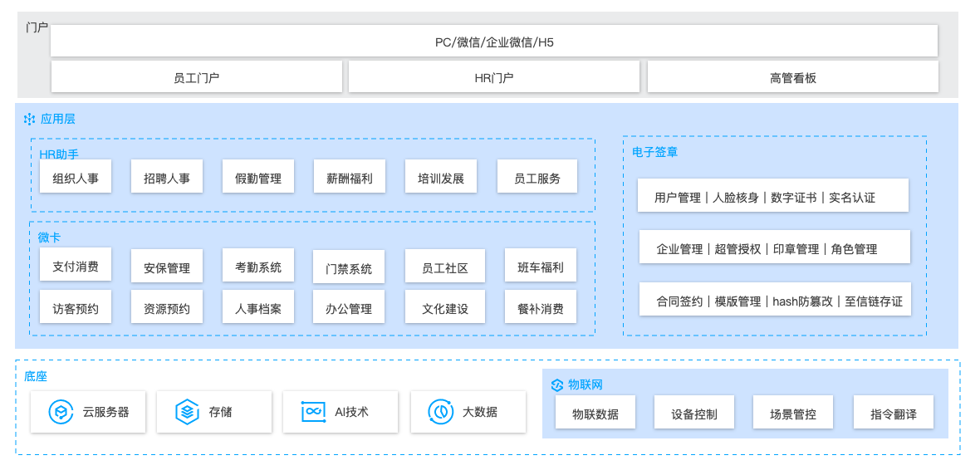The height and width of the screenshot is (475, 980).
Task: Open the 员工门户 portal tab
Action: point(197,77)
